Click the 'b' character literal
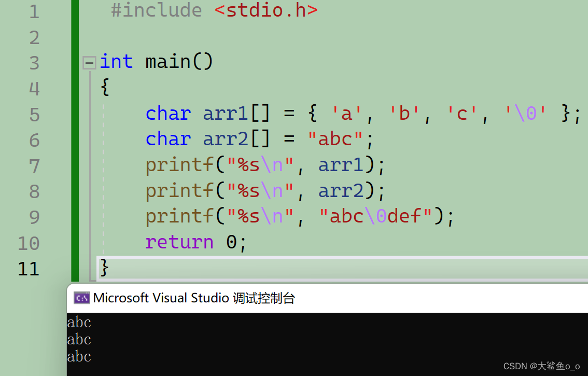The width and height of the screenshot is (588, 376). point(404,113)
